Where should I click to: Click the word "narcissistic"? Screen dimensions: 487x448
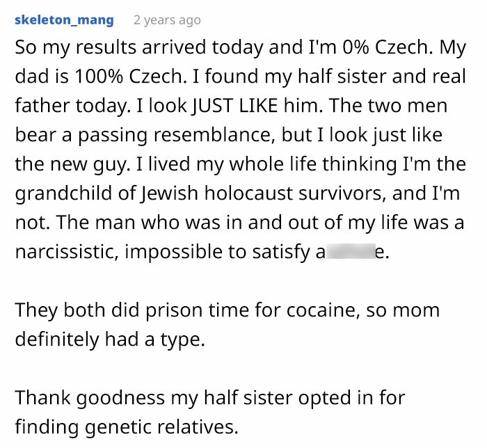67,252
